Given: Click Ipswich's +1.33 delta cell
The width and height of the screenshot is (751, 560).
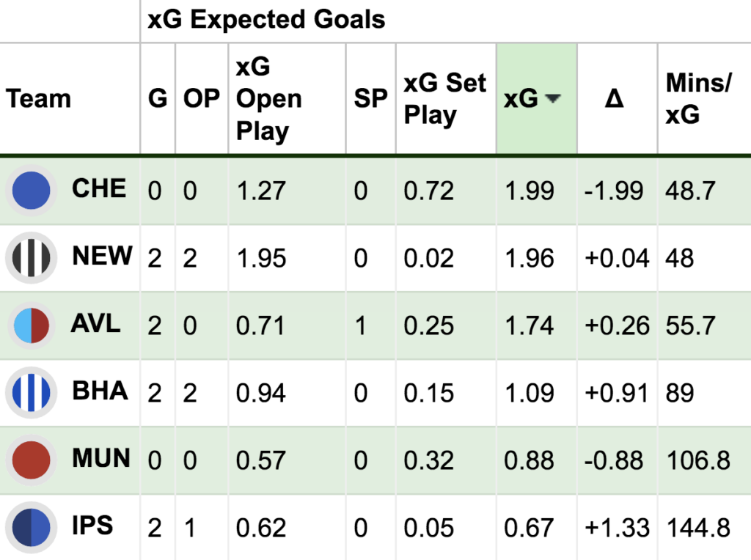Looking at the screenshot, I should point(616,528).
